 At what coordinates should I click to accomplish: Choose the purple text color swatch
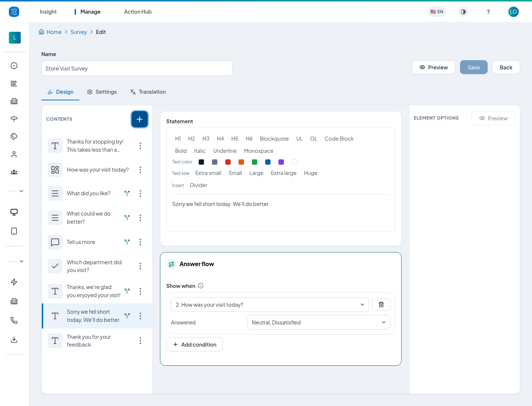coord(281,162)
